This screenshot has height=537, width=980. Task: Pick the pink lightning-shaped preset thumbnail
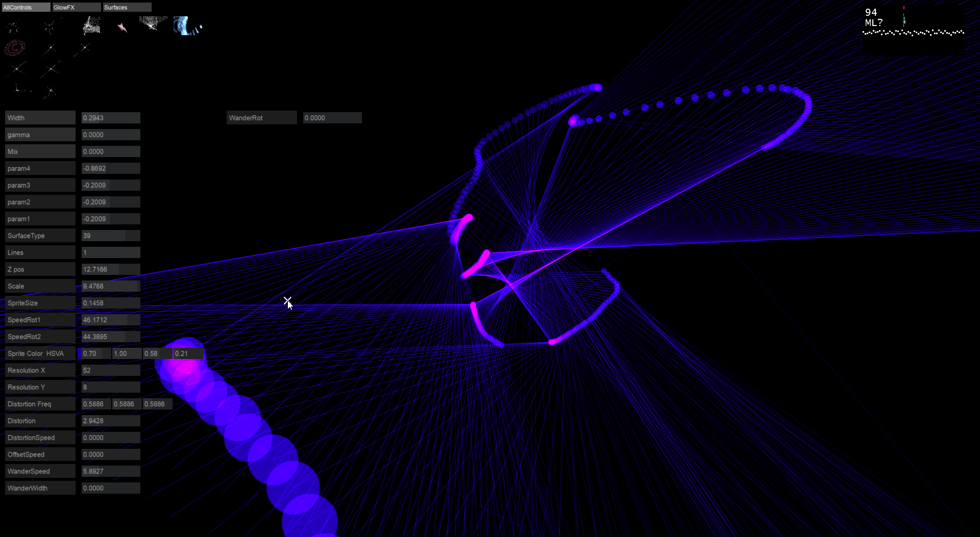122,27
